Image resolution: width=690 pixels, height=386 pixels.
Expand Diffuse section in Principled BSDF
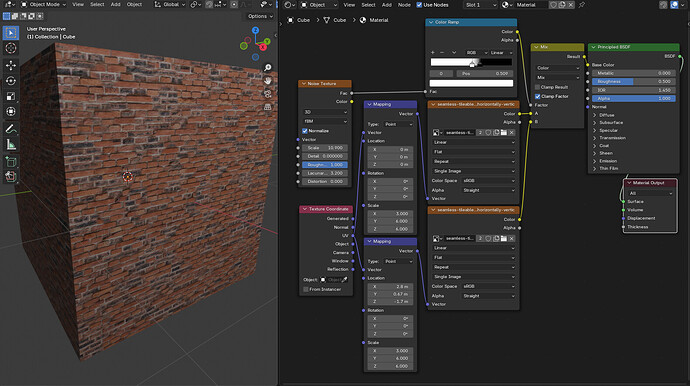[606, 115]
